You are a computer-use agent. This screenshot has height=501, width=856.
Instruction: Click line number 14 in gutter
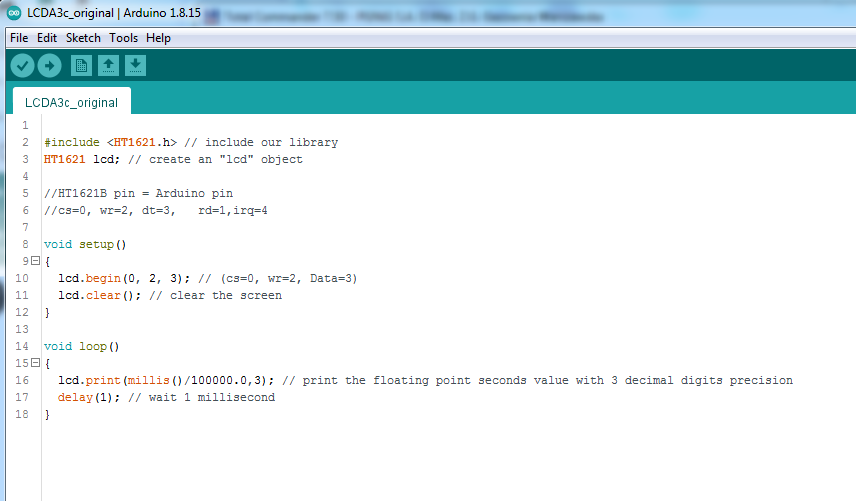22,347
